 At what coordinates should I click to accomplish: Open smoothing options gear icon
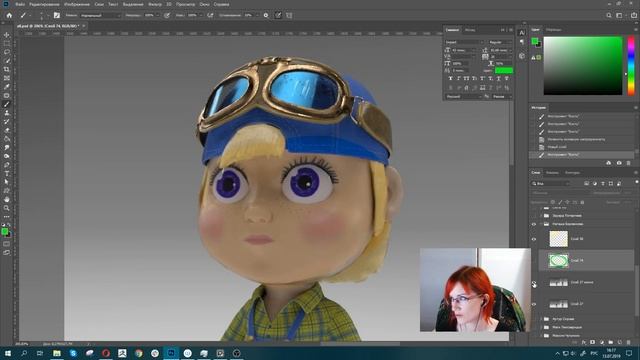click(x=266, y=15)
